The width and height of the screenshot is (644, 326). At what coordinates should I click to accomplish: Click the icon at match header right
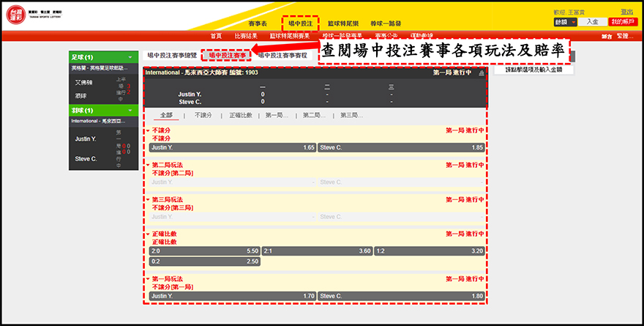click(481, 73)
